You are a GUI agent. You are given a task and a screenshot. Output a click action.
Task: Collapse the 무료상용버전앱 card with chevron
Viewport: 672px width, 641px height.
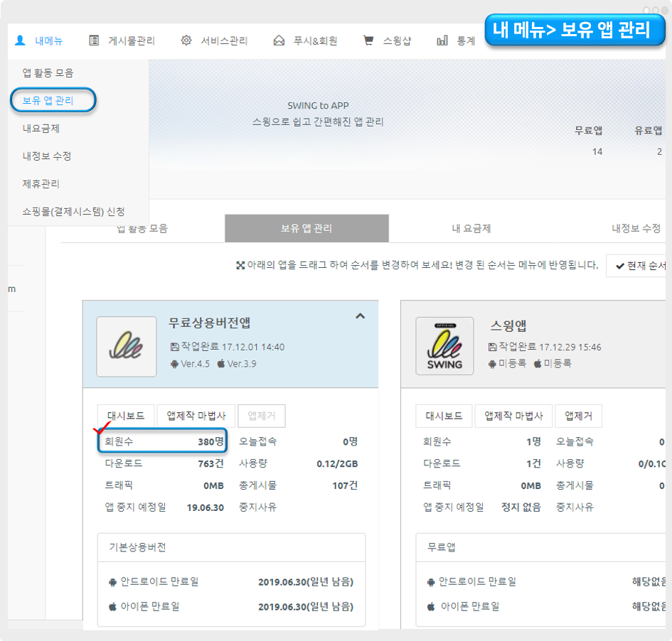[360, 317]
